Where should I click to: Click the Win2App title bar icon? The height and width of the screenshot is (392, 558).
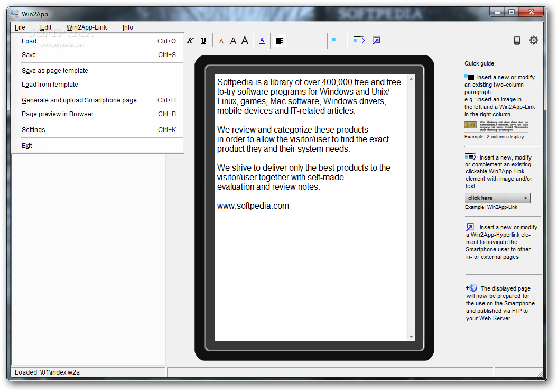click(15, 14)
